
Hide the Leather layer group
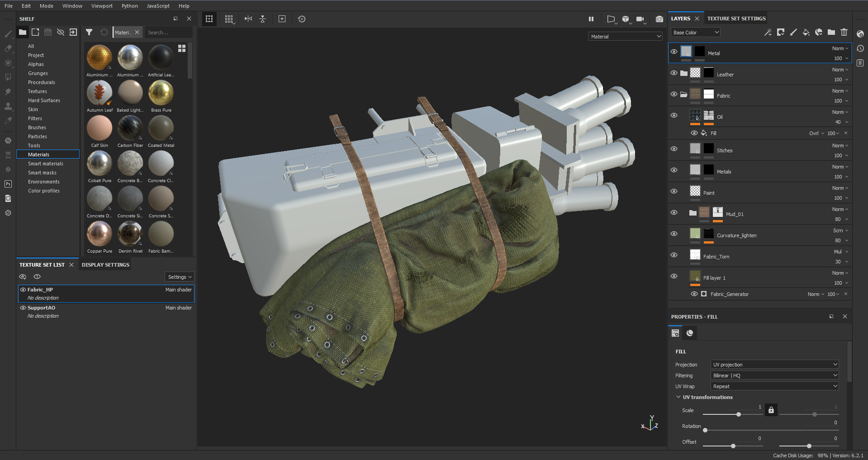pyautogui.click(x=674, y=73)
